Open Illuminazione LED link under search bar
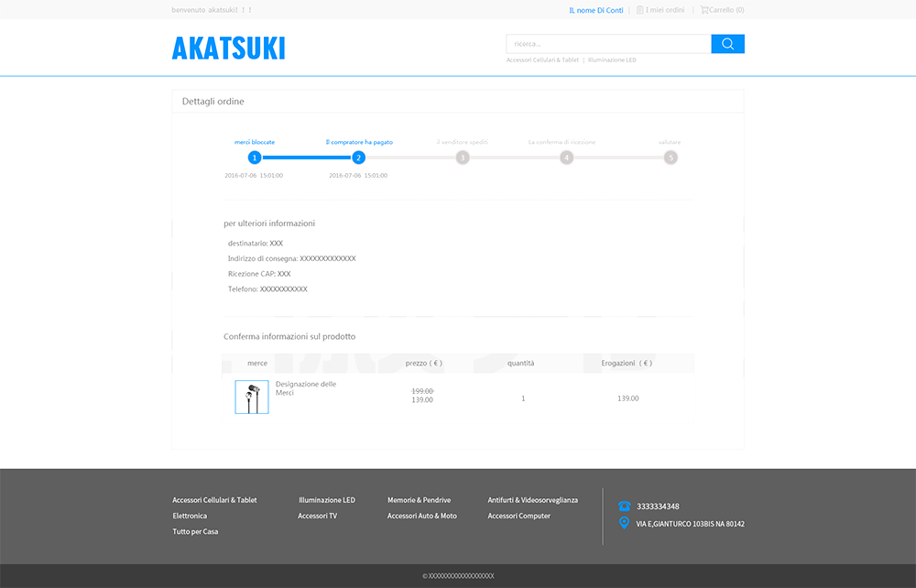This screenshot has height=588, width=916. [x=612, y=60]
